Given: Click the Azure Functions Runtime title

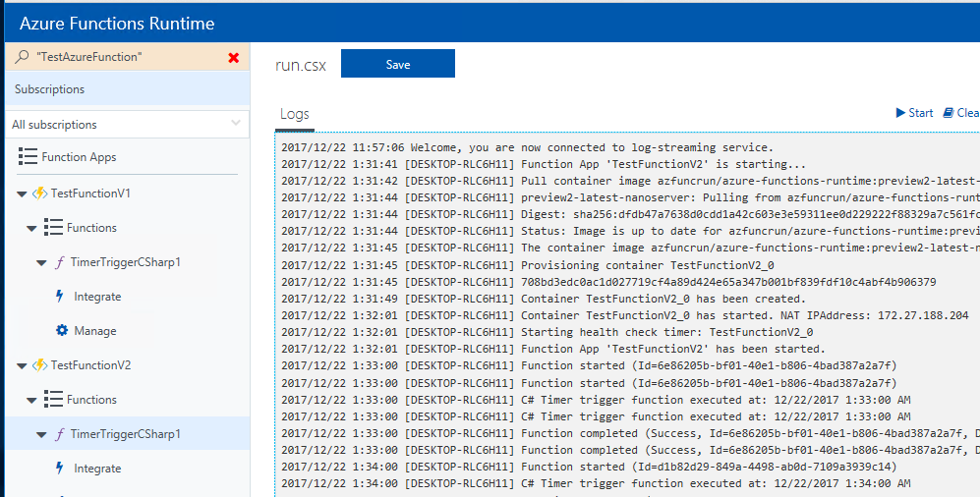Looking at the screenshot, I should click(x=117, y=24).
